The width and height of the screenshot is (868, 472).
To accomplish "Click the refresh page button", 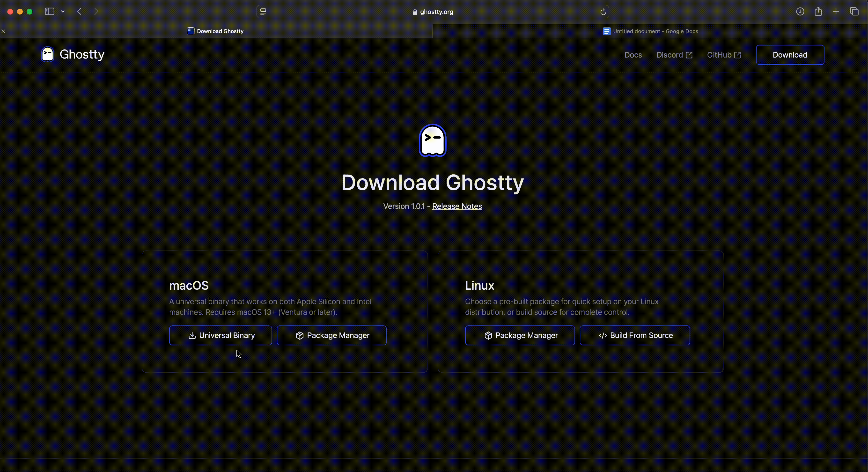I will coord(603,12).
